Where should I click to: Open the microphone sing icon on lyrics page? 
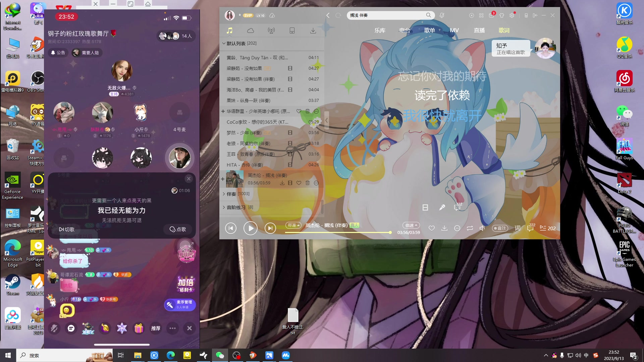tap(442, 207)
